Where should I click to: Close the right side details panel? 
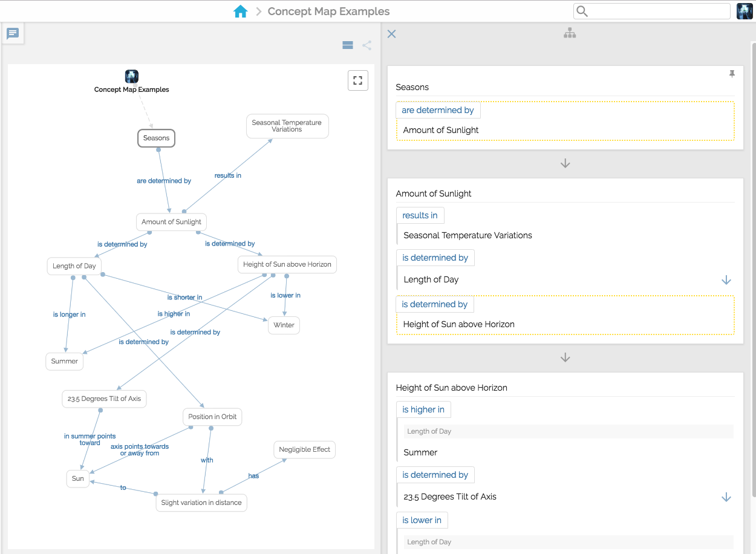(391, 34)
